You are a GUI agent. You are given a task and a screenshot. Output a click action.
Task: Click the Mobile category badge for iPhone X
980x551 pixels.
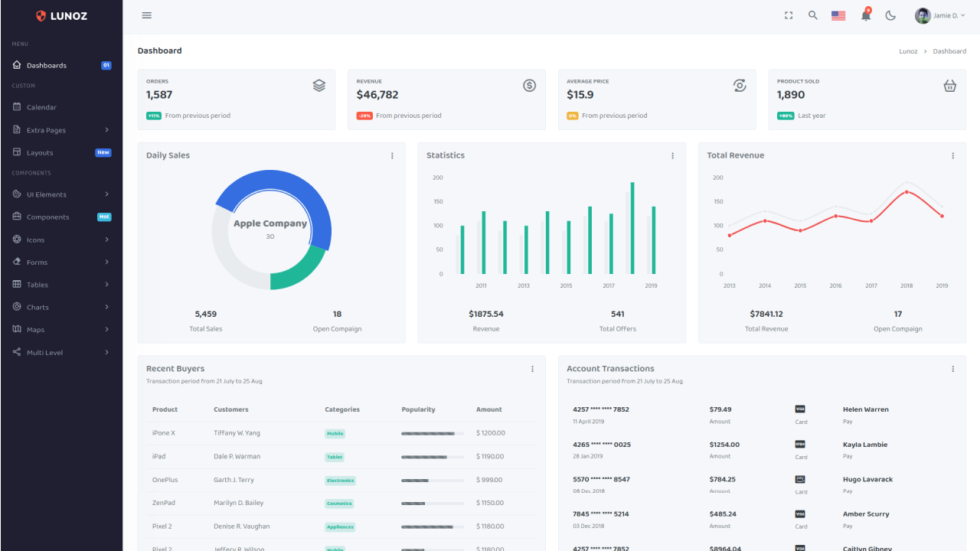[x=335, y=432]
